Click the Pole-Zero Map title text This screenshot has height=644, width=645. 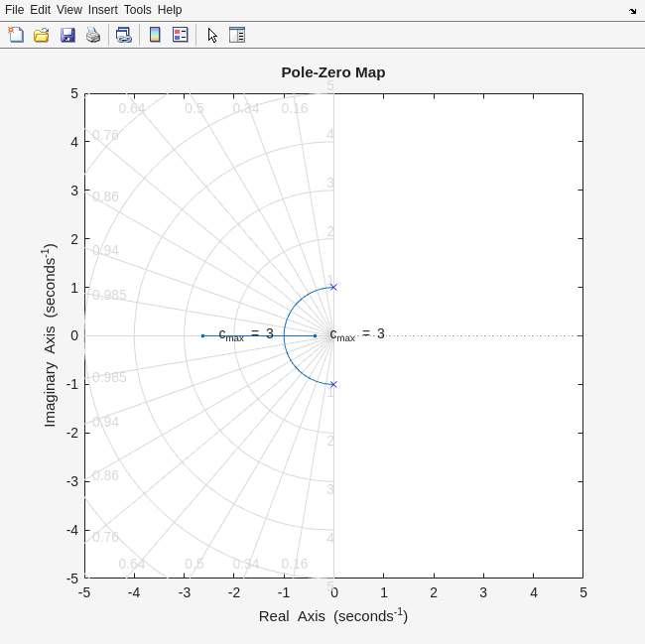point(333,72)
